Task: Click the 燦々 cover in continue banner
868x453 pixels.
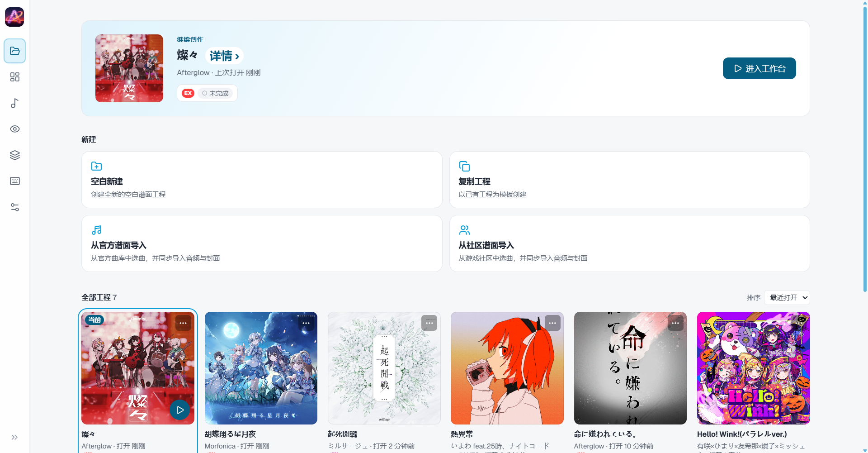Action: tap(129, 68)
